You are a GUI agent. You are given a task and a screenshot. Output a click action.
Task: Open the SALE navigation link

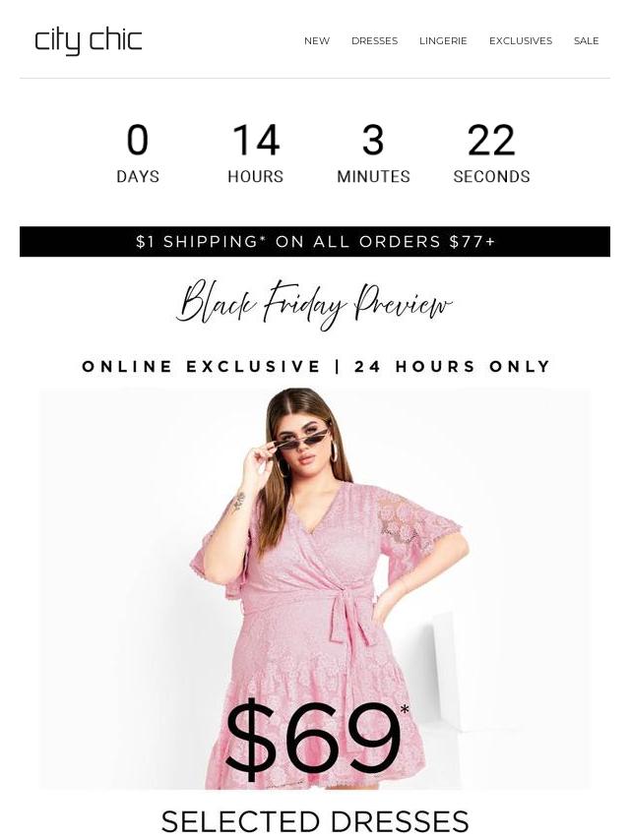pos(586,40)
